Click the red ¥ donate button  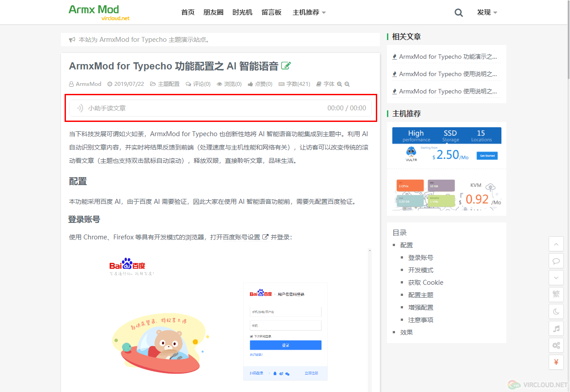(556, 362)
